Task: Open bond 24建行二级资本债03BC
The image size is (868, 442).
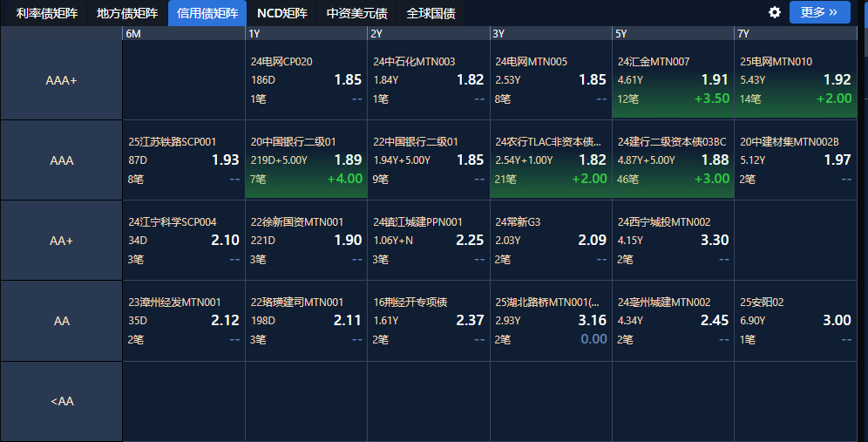Action: (672, 142)
